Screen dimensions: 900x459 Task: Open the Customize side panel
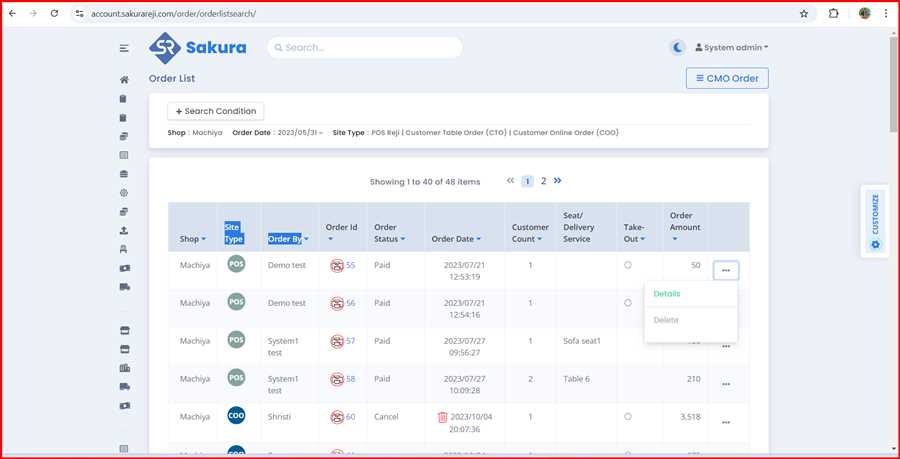coord(875,220)
